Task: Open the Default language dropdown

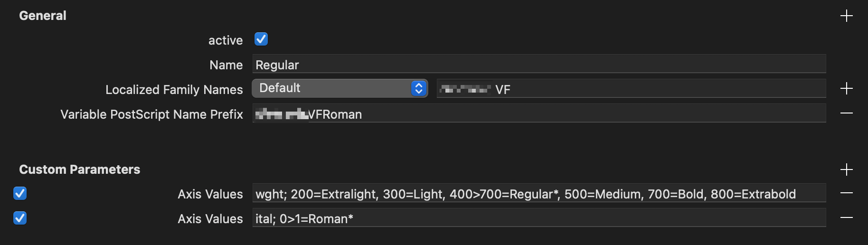Action: point(340,88)
